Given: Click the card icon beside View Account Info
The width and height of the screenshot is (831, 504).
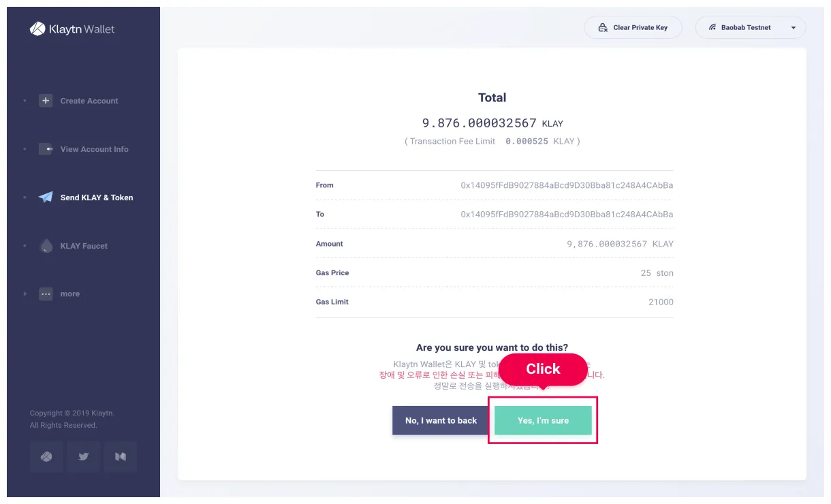Looking at the screenshot, I should pos(46,149).
